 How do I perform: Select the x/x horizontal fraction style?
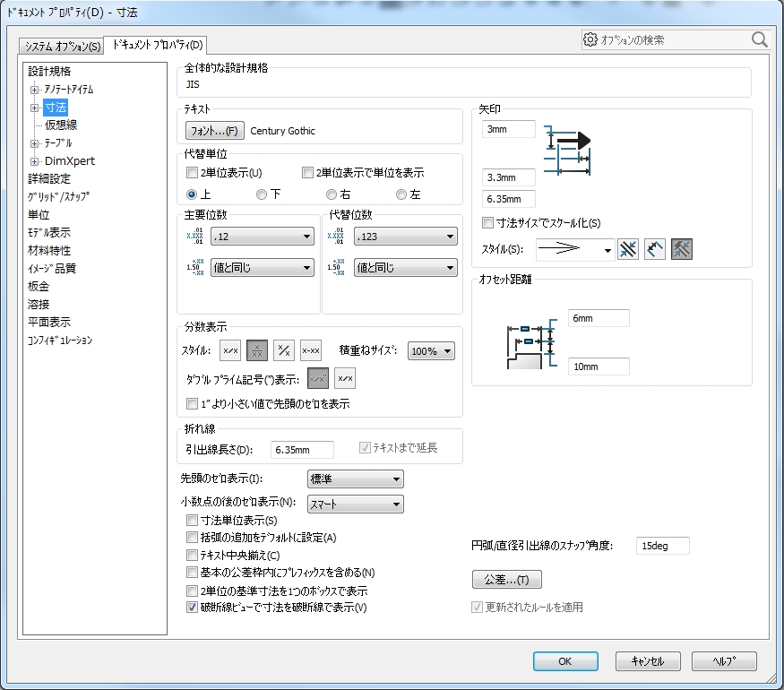(230, 351)
